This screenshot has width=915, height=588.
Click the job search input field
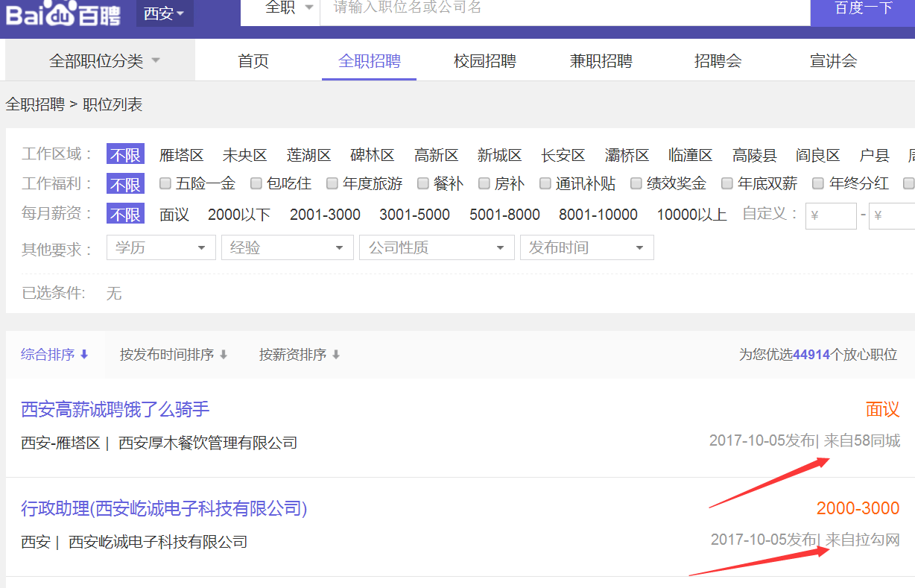564,9
